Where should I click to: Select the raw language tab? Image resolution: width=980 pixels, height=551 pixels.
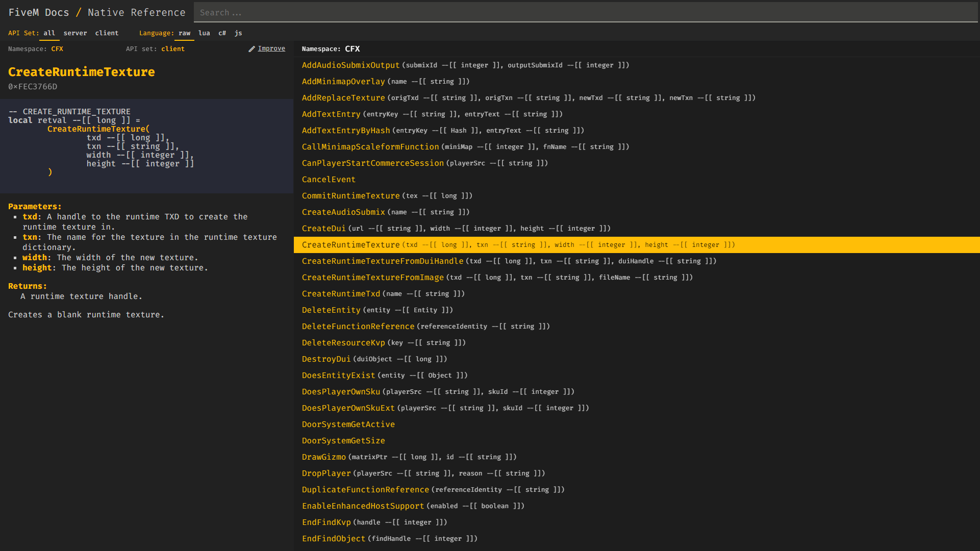pyautogui.click(x=184, y=33)
